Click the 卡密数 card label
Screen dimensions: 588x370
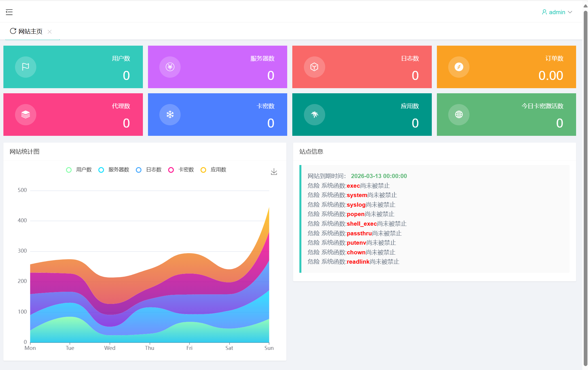pyautogui.click(x=265, y=106)
